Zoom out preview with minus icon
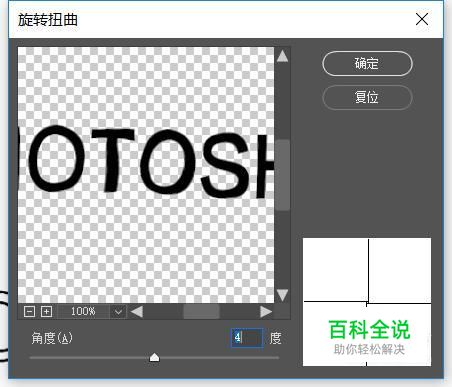 (x=29, y=312)
